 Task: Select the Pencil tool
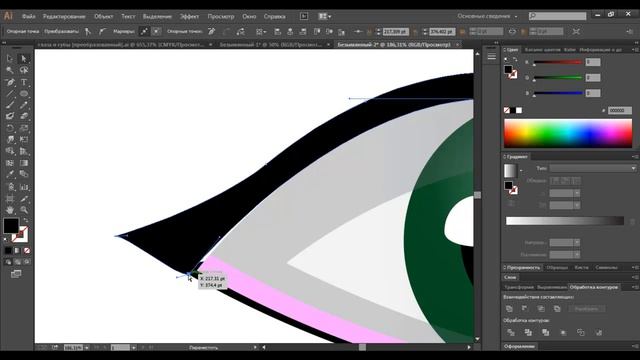coord(24,105)
